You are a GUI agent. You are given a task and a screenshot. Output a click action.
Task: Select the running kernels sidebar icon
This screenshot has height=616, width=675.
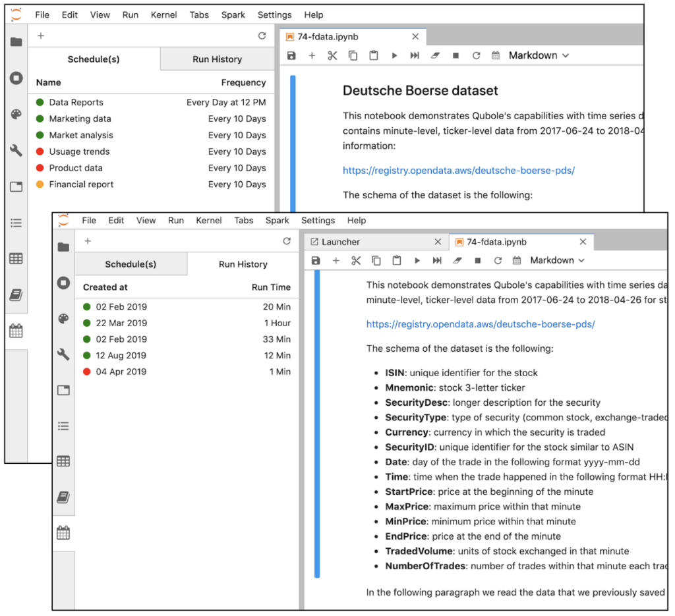(x=63, y=283)
